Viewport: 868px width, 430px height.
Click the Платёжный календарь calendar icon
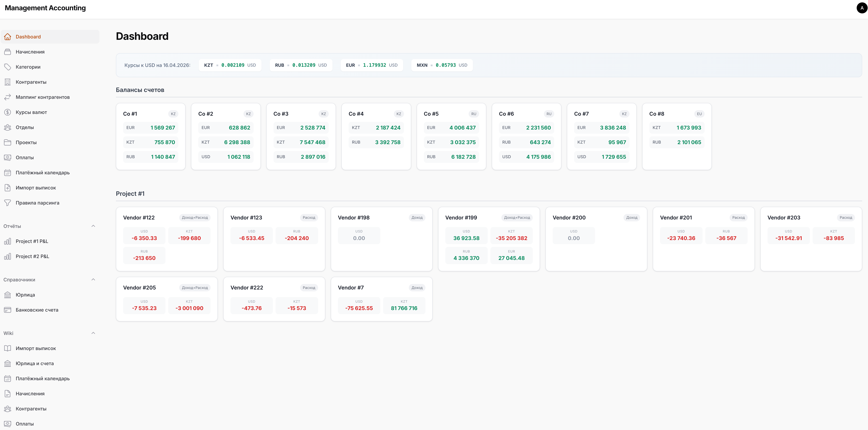coord(7,173)
